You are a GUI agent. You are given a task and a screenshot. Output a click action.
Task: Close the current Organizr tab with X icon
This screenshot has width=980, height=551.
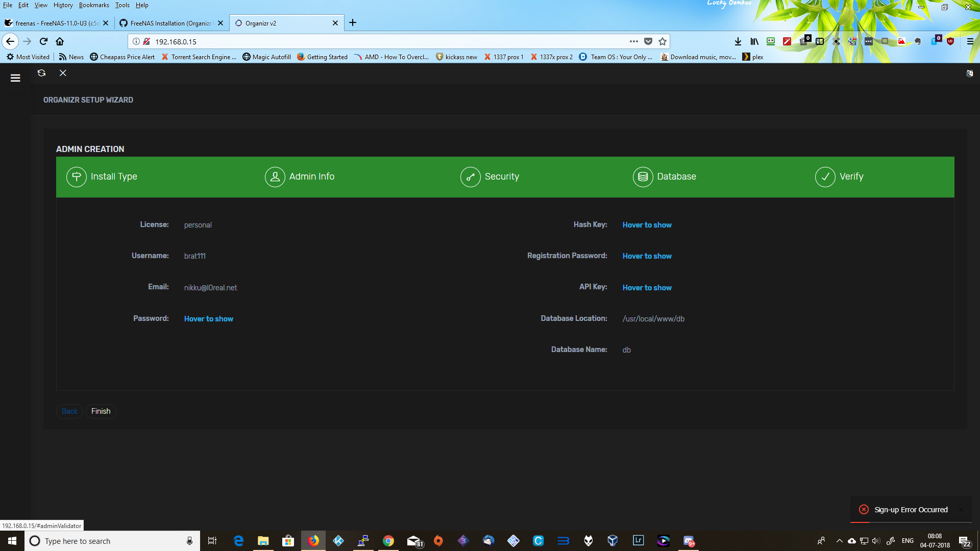tap(63, 73)
